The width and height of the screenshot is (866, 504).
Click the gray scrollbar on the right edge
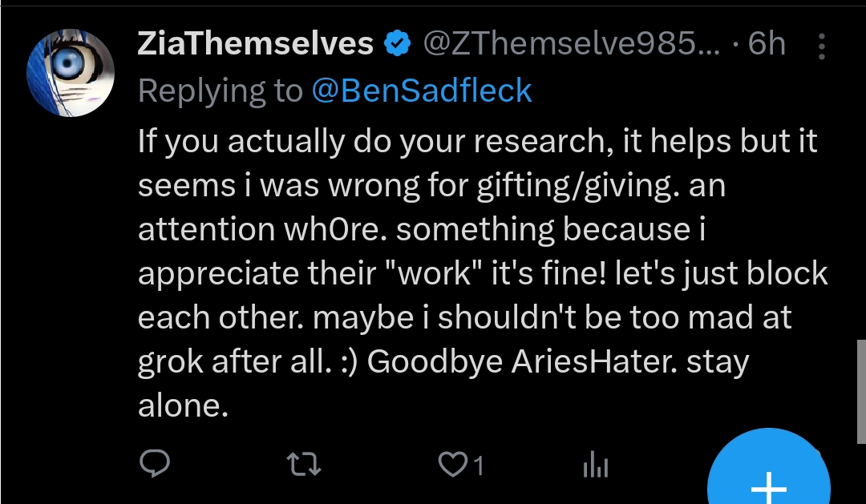pyautogui.click(x=861, y=391)
